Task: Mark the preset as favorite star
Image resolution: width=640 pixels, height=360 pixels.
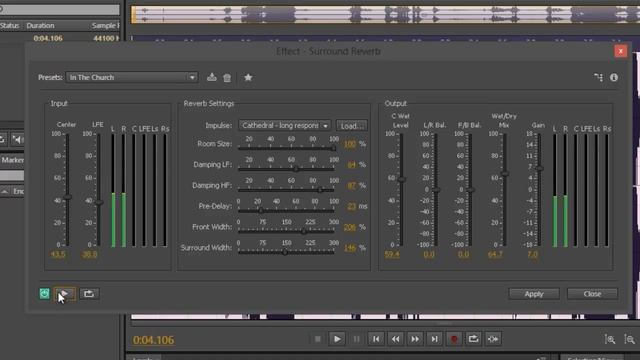Action: (248, 77)
